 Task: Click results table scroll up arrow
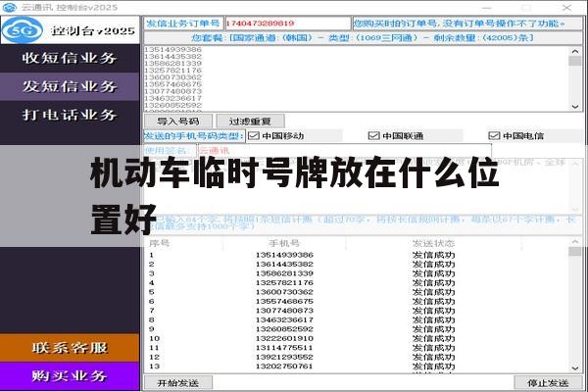click(x=575, y=242)
